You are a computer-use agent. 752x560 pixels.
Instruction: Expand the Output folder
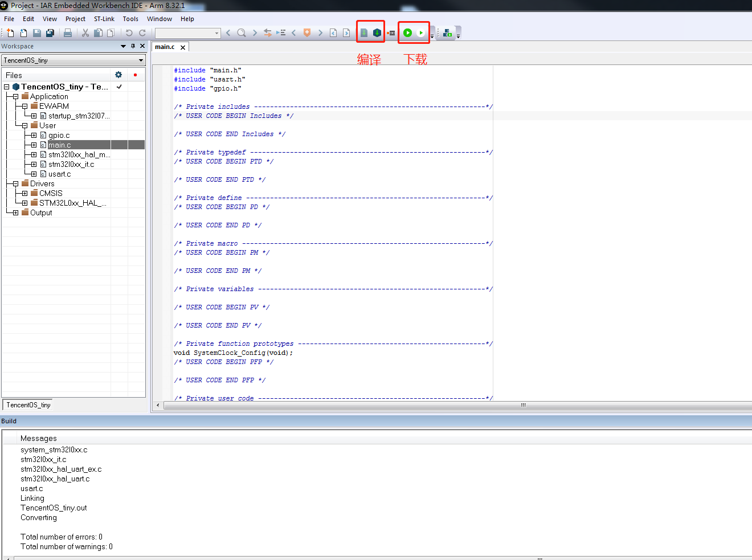(x=15, y=212)
